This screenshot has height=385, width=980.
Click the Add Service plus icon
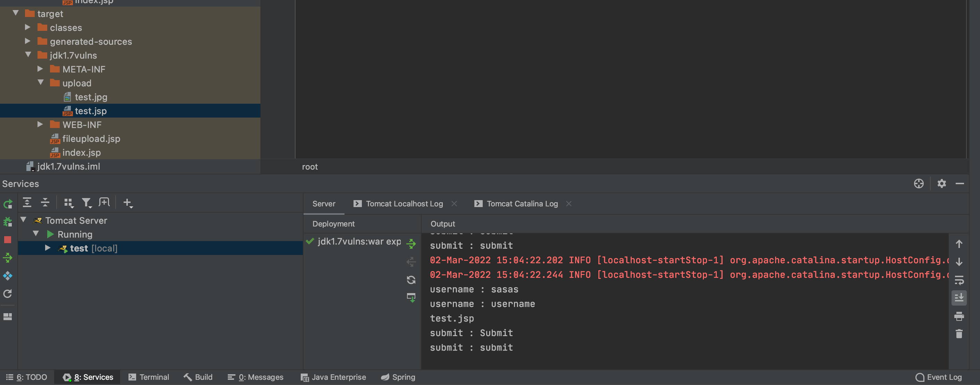pos(128,203)
